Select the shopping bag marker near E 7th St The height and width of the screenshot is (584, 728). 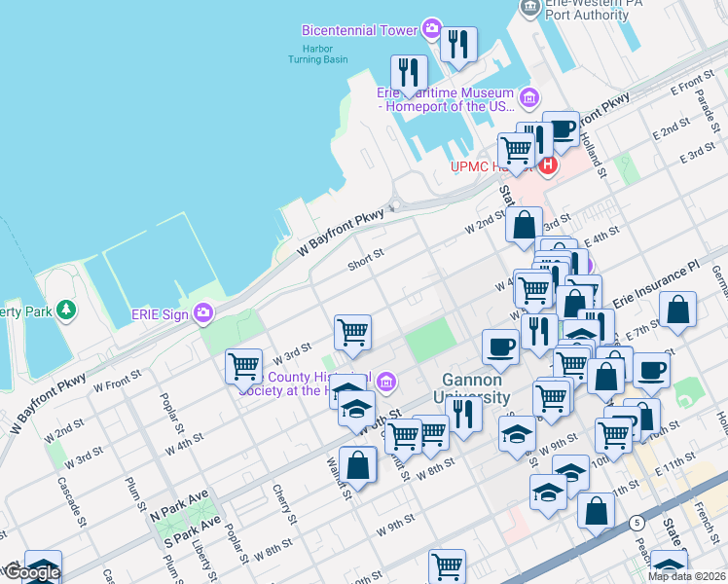(677, 310)
